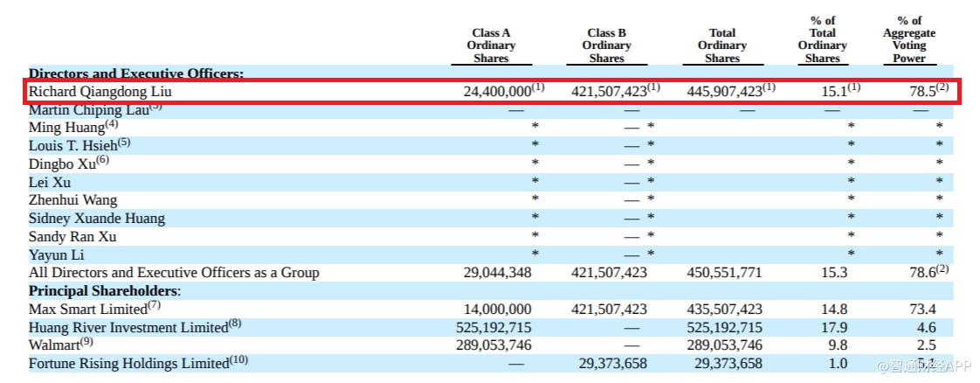Select Richard Liu's 24,400,000 Class A value
Screen dimensions: 980x383
click(x=498, y=91)
